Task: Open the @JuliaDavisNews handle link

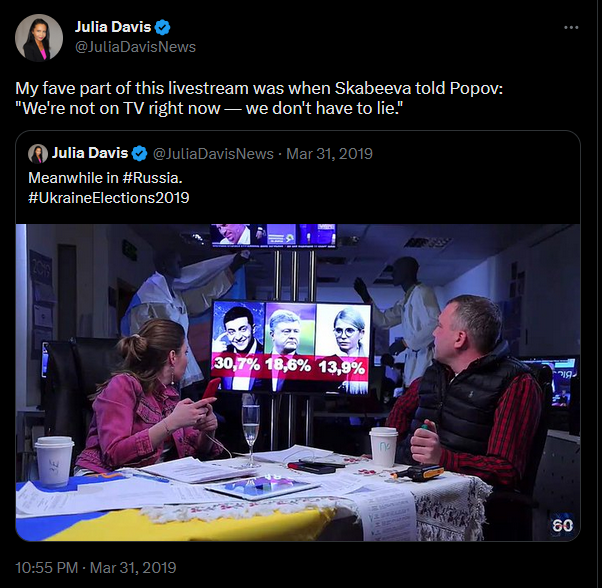Action: 135,47
